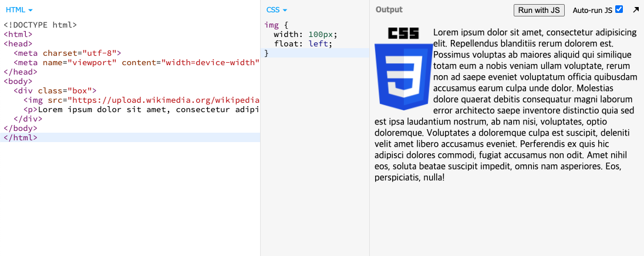
Task: Click the opening <html> tag line
Action: 18,34
